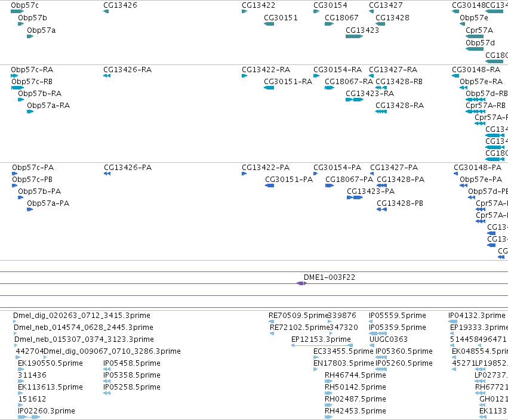Screen dimensions: 508x420
Task: Click the Obp57c-RA transcript label
Action: [32, 70]
